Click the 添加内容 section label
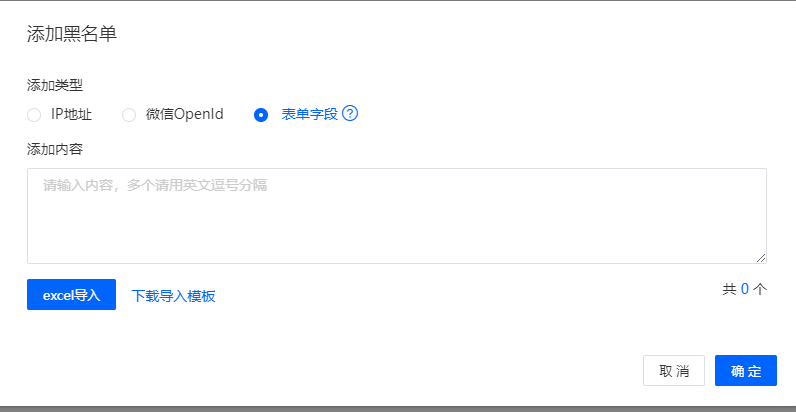796x412 pixels. pyautogui.click(x=55, y=150)
